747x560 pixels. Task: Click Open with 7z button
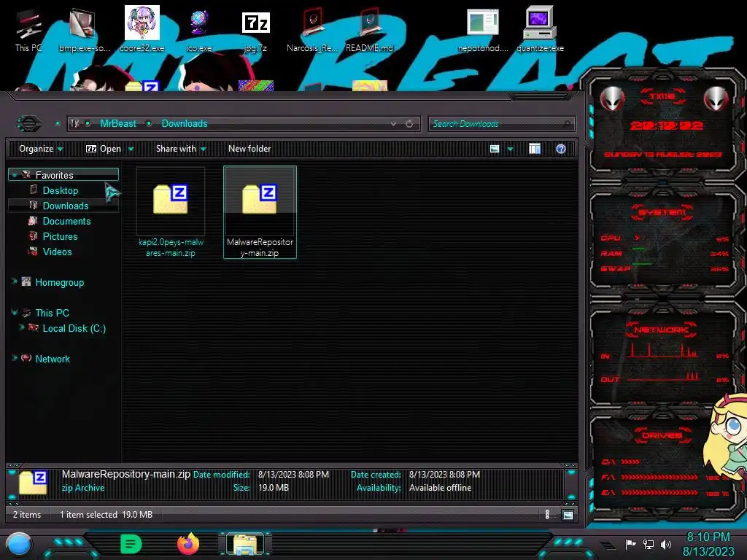[104, 149]
